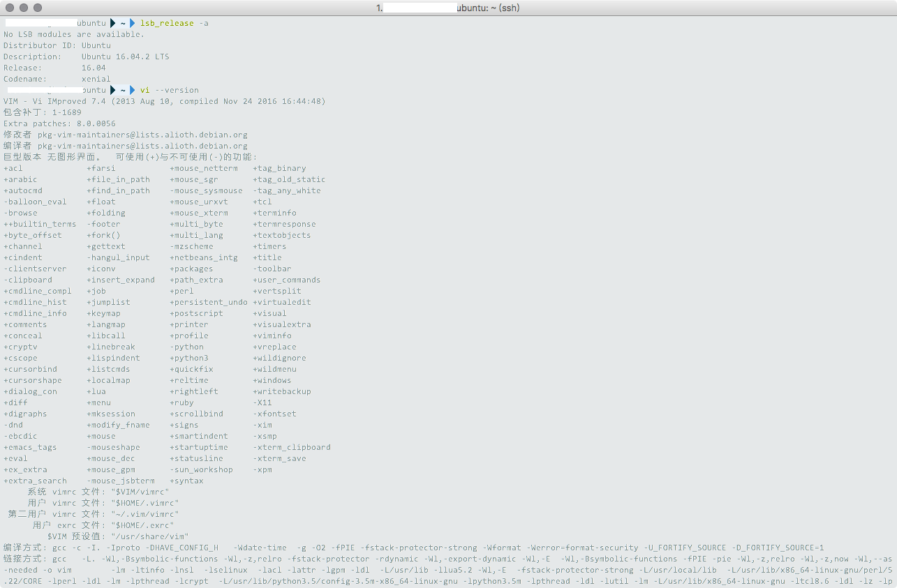This screenshot has width=897, height=588.
Task: Click the '++builtin_terms' feature
Action: [40, 224]
